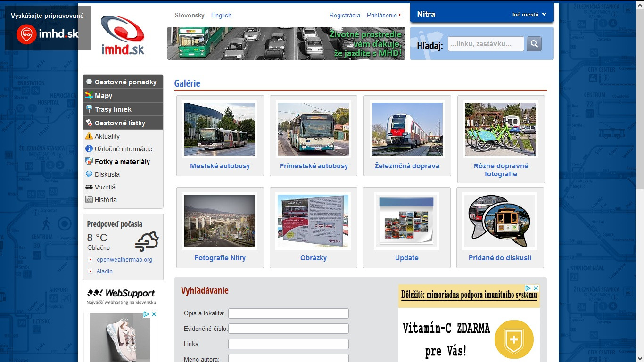644x362 pixels.
Task: Click the História camera icon
Action: click(89, 200)
